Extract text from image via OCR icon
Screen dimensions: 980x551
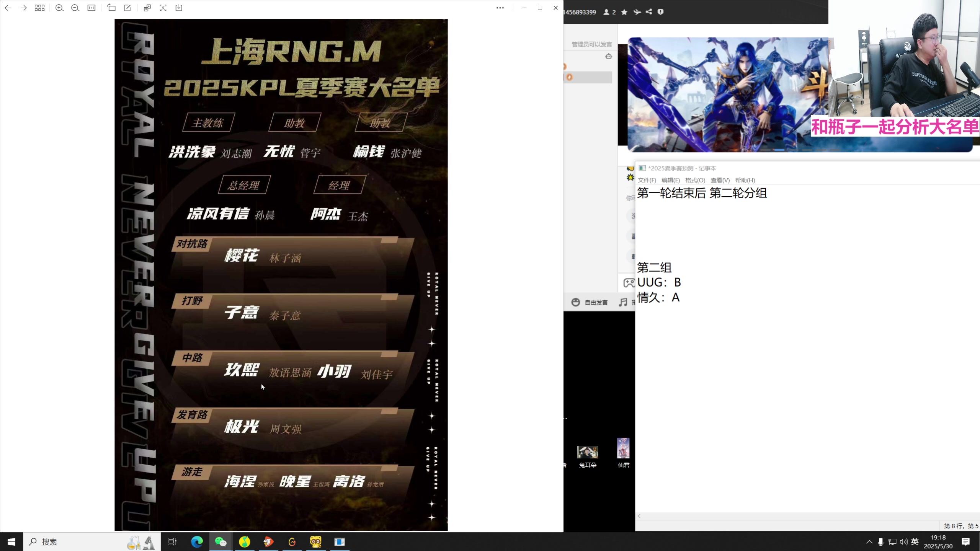163,8
